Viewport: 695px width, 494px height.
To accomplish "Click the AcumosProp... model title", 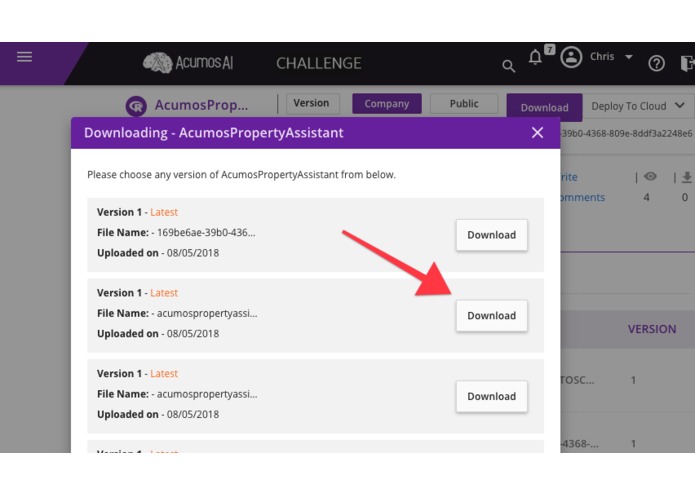I will (201, 105).
